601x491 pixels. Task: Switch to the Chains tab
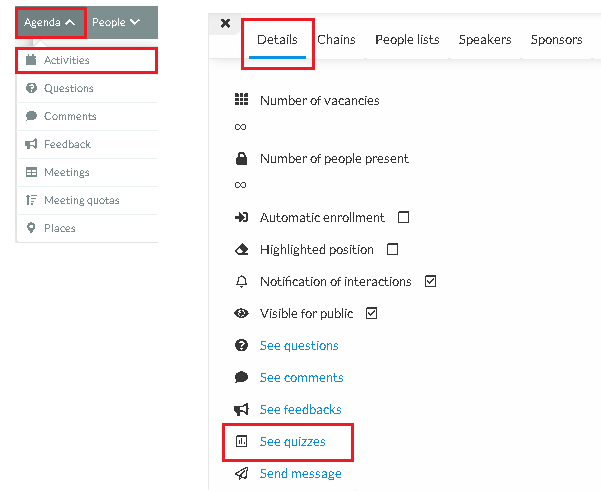[336, 39]
